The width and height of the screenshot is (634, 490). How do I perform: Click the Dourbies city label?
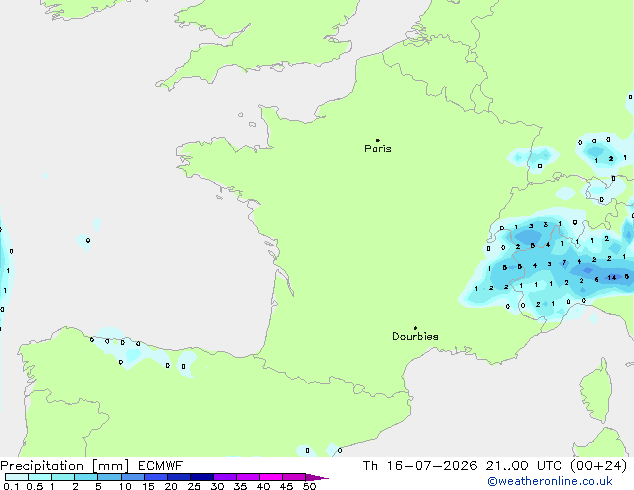point(415,336)
